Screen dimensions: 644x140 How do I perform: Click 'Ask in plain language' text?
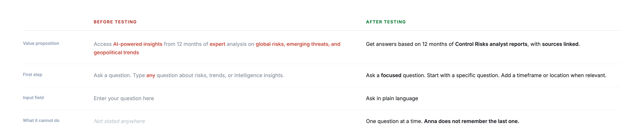[392, 99]
